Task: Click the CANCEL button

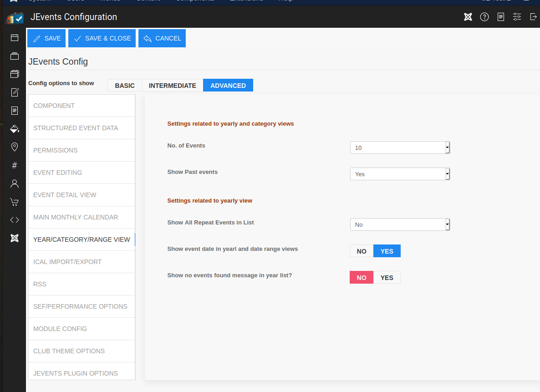Action: 162,38
